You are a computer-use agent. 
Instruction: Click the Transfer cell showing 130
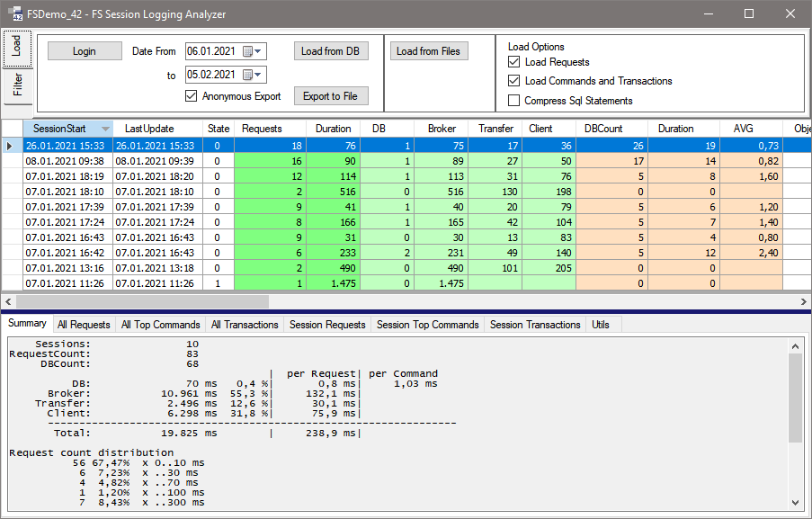pos(495,192)
